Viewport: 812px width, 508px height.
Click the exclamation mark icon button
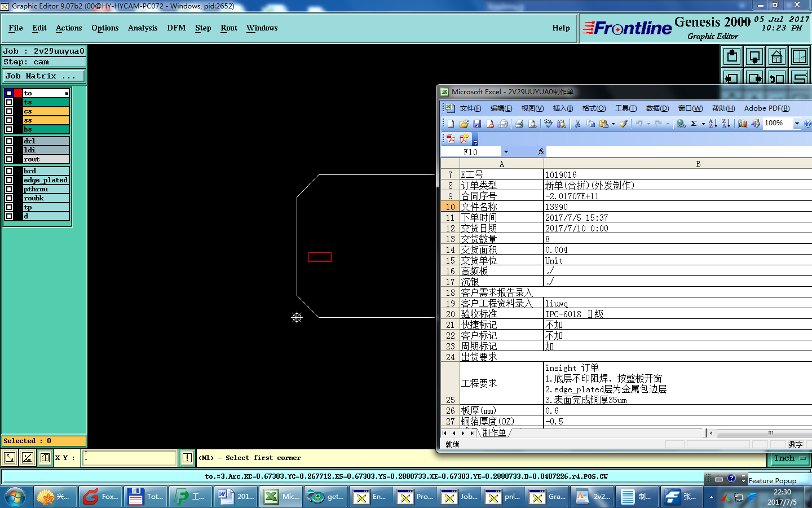187,458
